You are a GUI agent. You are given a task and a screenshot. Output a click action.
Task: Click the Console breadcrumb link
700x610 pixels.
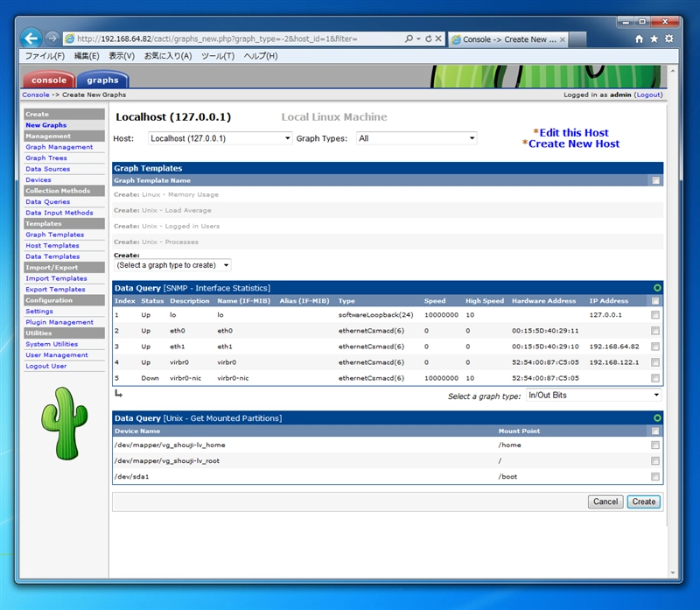(36, 95)
